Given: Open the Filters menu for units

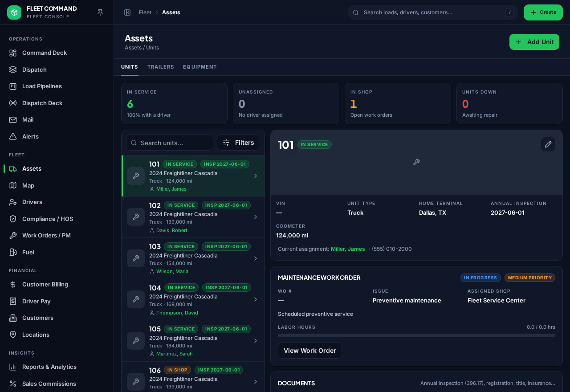Looking at the screenshot, I should 238,143.
